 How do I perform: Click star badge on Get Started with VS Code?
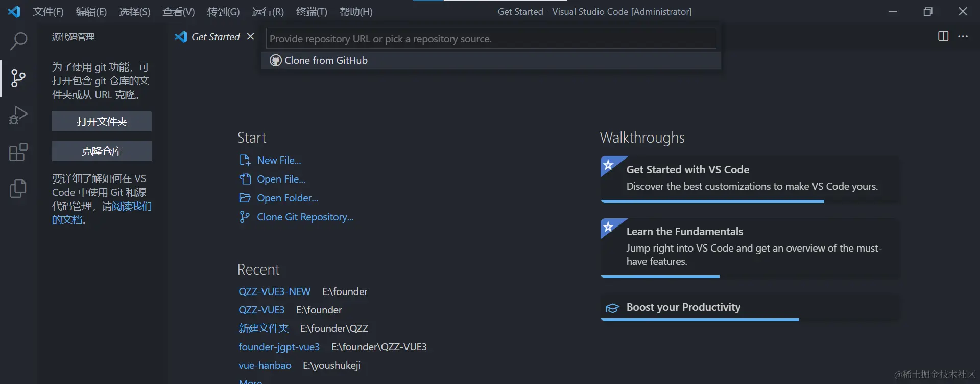coord(608,165)
